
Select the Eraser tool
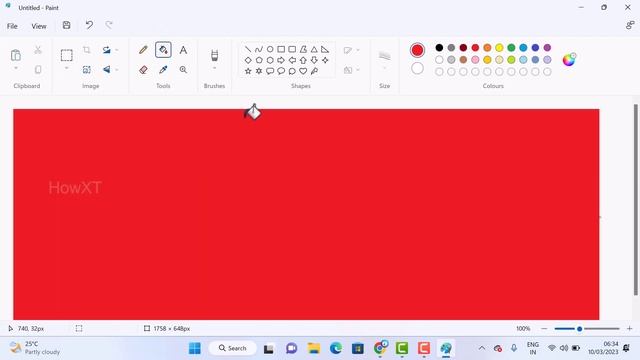143,70
